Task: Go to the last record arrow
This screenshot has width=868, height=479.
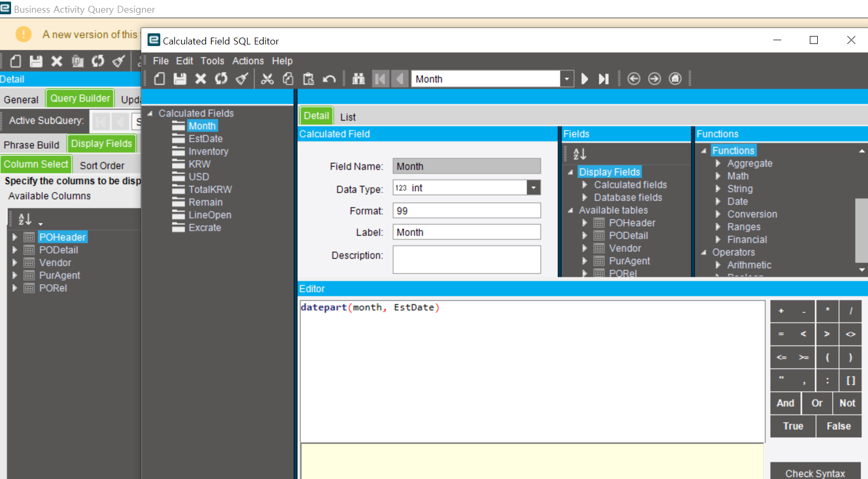Action: 604,79
